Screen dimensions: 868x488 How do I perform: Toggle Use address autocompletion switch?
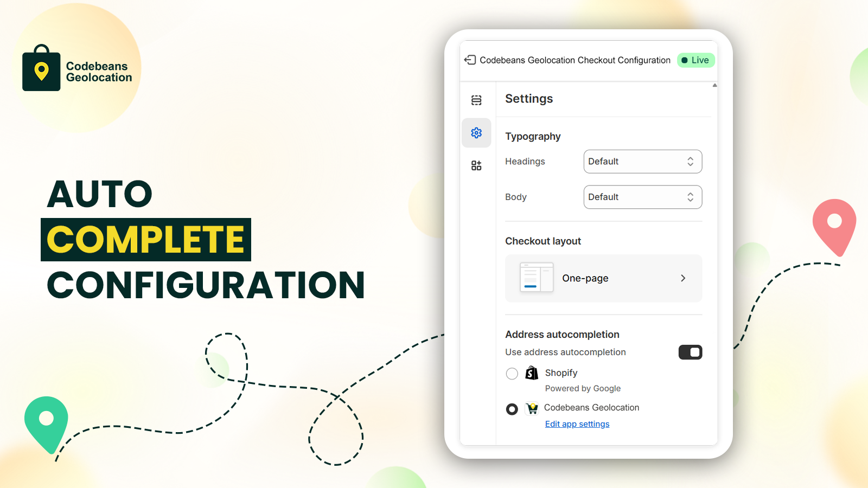click(690, 352)
